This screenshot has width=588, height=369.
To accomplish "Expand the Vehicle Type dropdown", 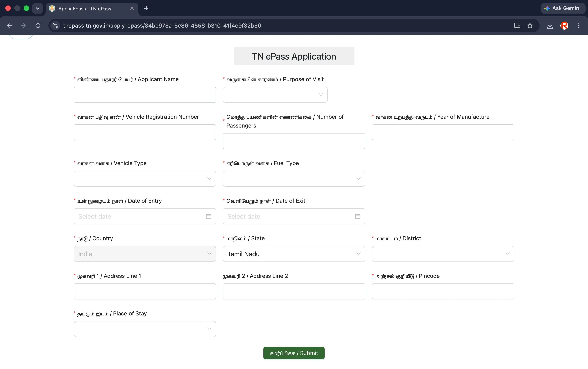I will (145, 179).
